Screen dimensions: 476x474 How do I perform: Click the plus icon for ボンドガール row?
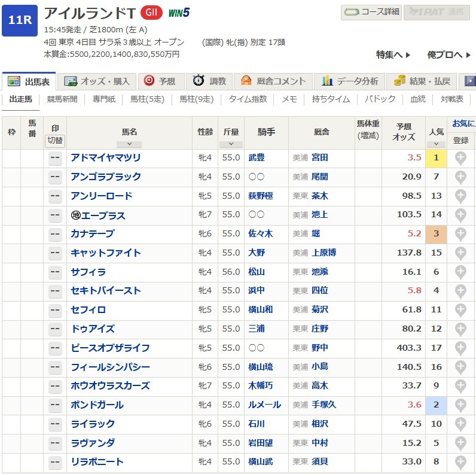[460, 405]
